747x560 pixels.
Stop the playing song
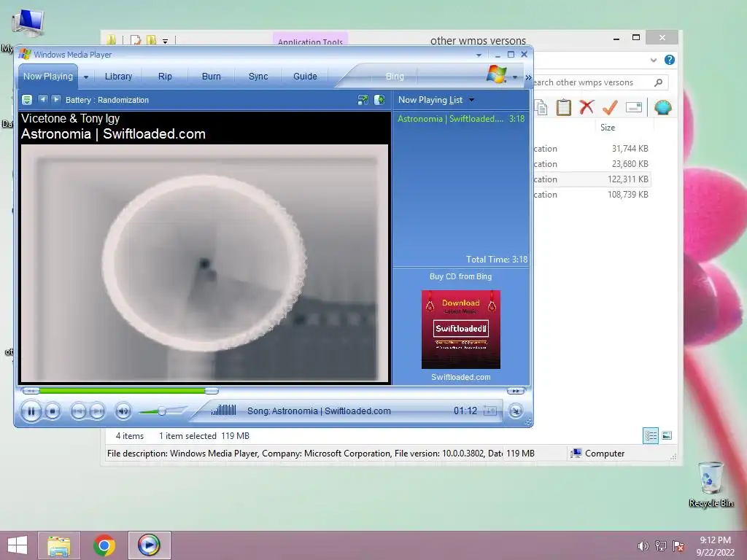pyautogui.click(x=53, y=411)
